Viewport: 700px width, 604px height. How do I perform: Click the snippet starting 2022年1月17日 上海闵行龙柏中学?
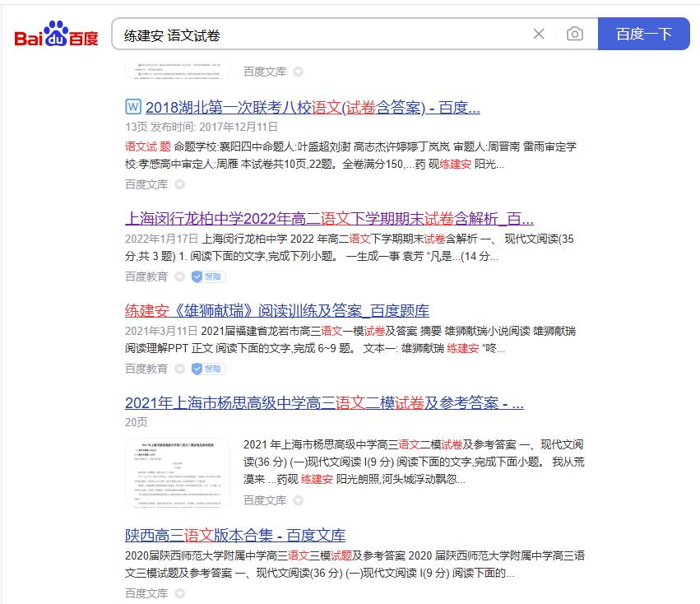350,248
